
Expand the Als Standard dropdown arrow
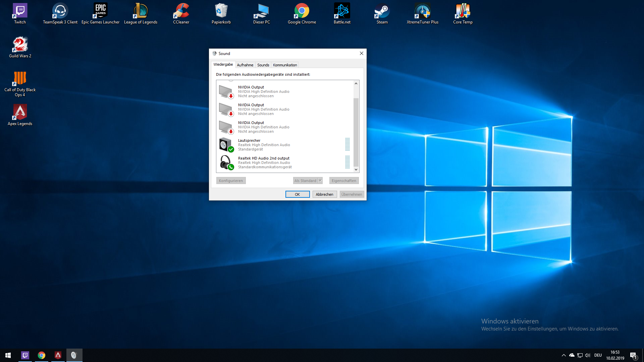(320, 181)
